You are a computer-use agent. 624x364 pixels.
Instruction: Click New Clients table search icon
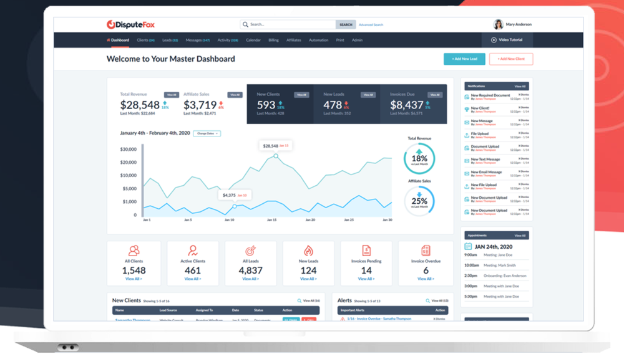300,301
